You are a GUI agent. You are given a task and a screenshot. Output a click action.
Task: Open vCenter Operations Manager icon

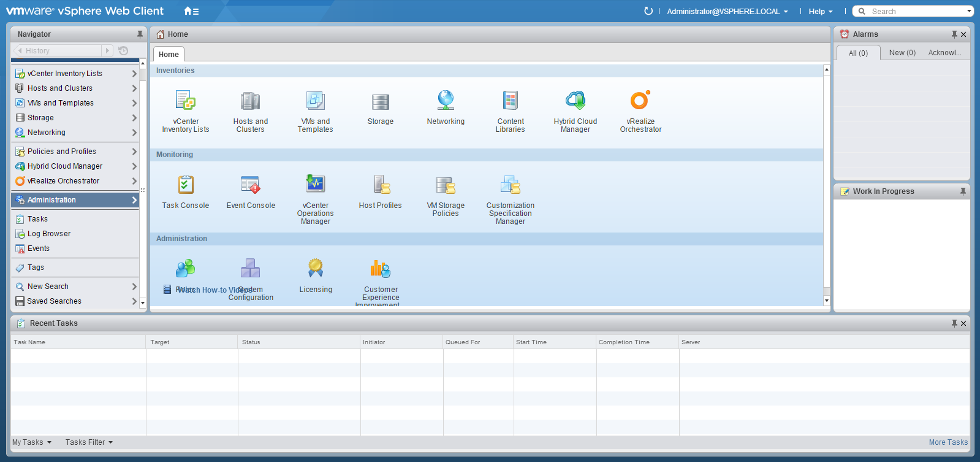[x=315, y=183]
